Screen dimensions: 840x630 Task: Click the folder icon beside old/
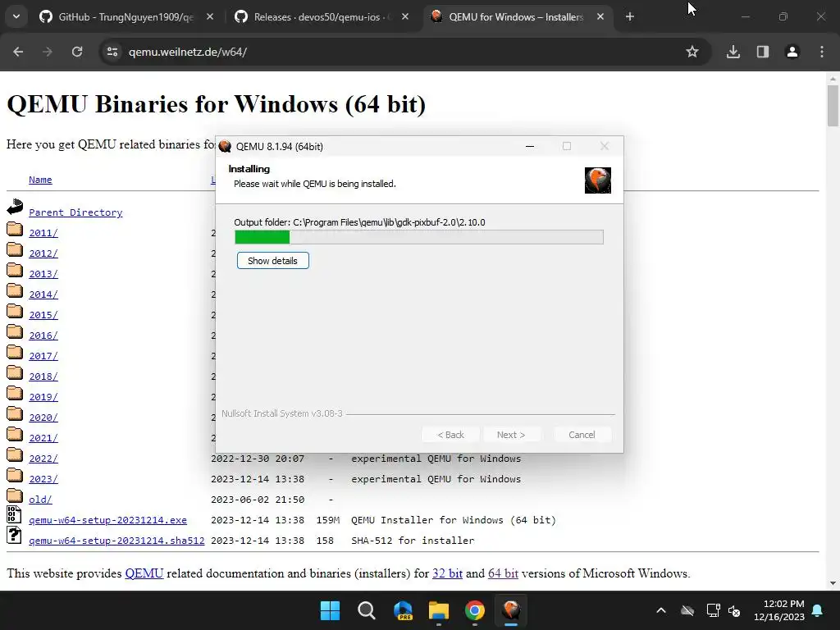(15, 495)
